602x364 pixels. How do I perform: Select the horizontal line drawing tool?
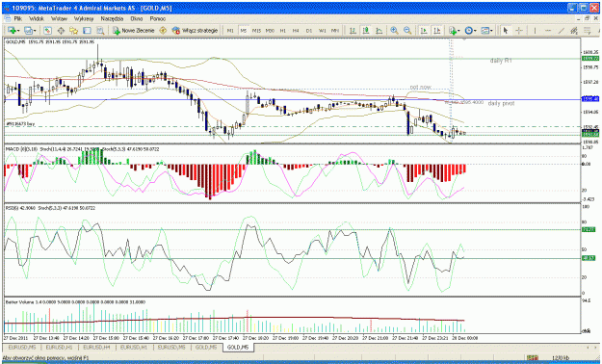548,31
